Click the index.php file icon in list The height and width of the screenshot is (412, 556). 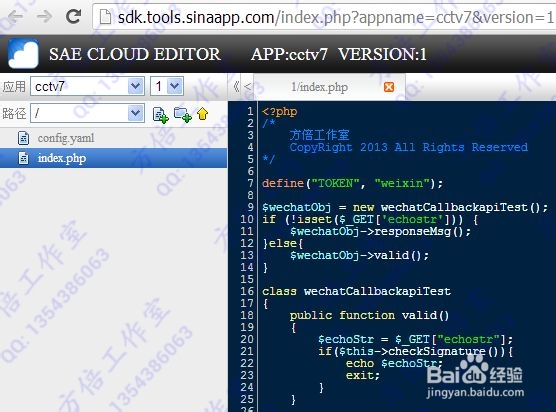click(23, 158)
